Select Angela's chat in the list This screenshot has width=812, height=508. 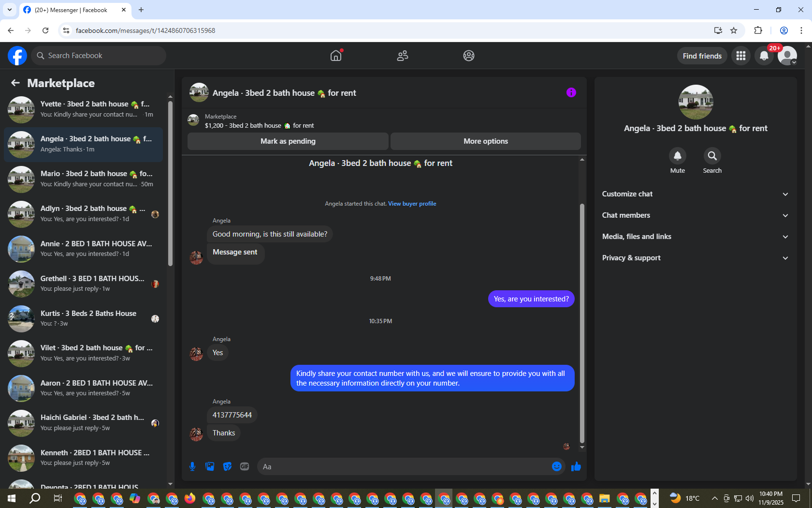click(x=84, y=144)
